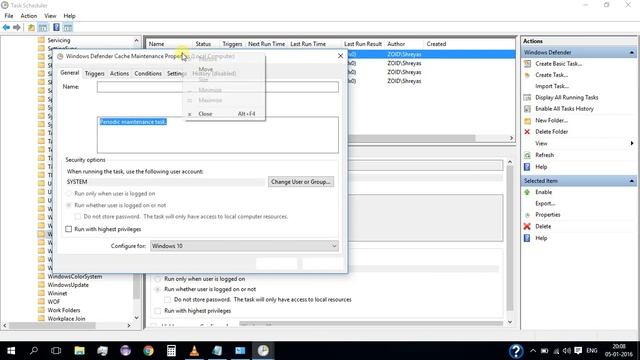Click Refresh in Actions pane
The height and width of the screenshot is (360, 640).
click(544, 155)
